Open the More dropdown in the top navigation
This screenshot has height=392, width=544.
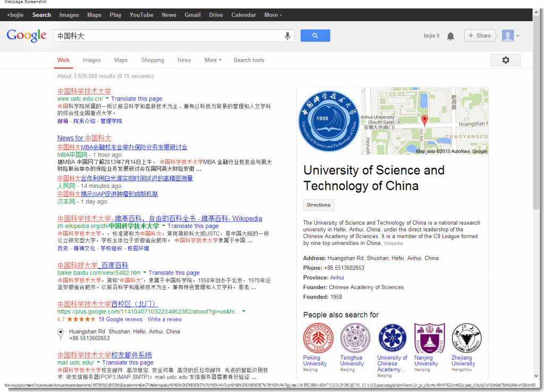(273, 15)
